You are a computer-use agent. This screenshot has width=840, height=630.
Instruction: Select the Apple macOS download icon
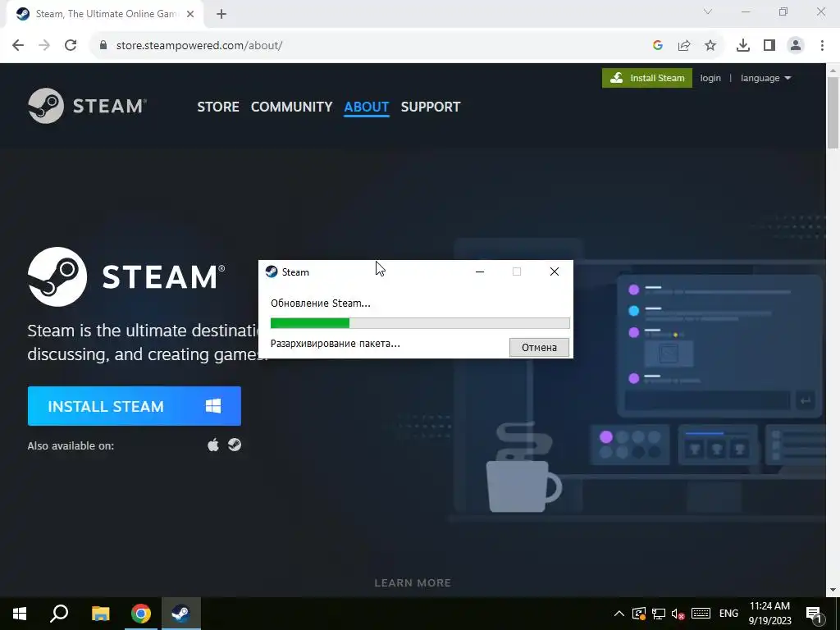213,445
